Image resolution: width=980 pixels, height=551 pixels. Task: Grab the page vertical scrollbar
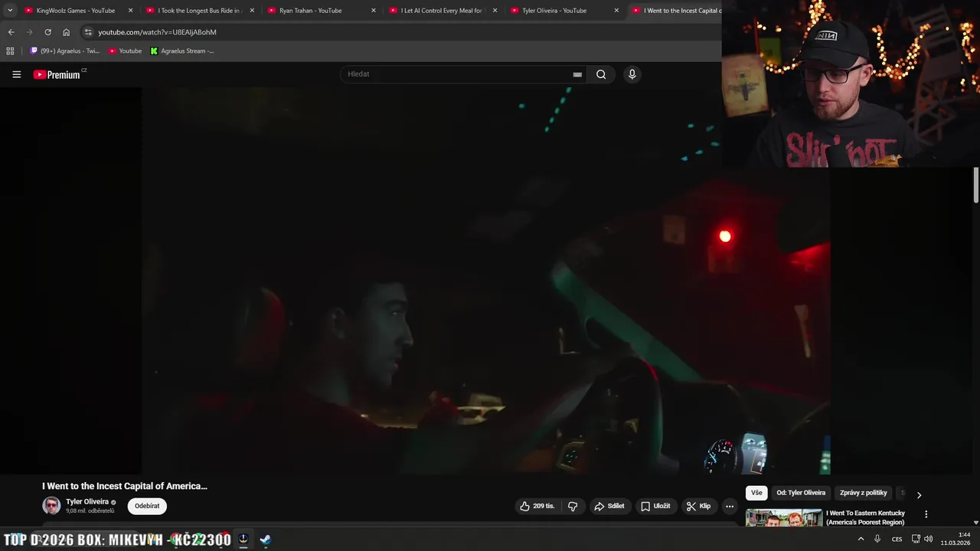point(976,185)
